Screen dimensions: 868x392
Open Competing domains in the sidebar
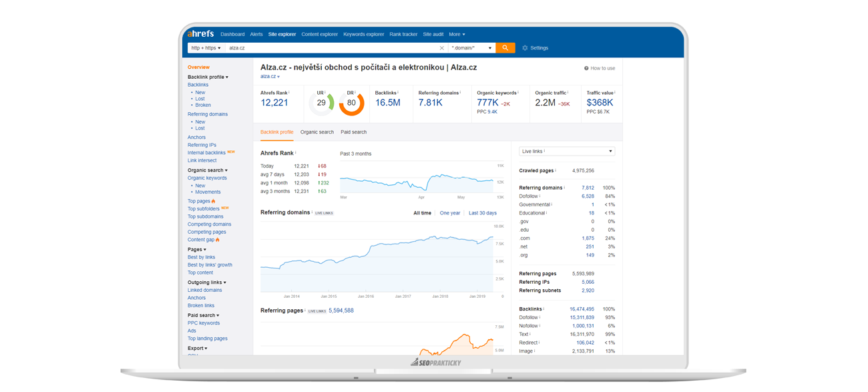[x=209, y=224]
